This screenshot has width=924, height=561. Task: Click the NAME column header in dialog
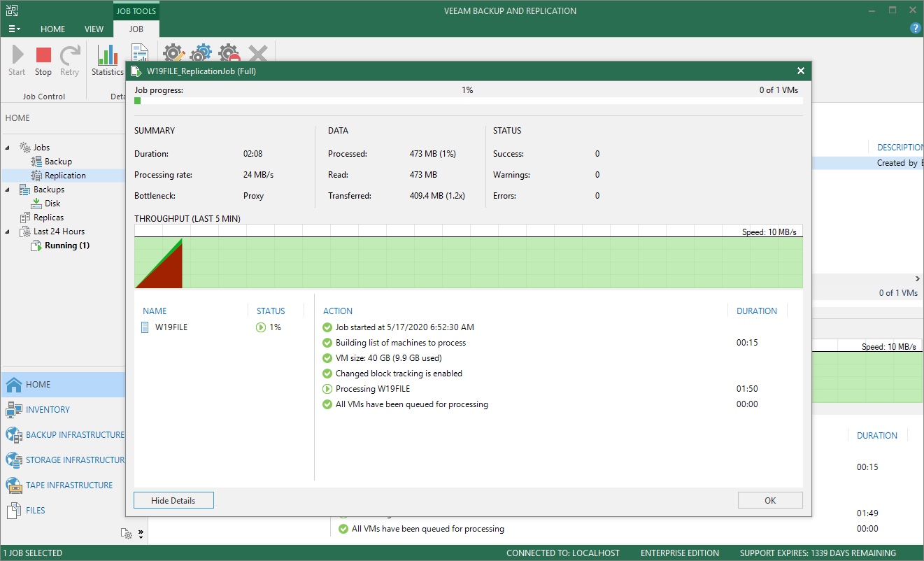coord(155,311)
